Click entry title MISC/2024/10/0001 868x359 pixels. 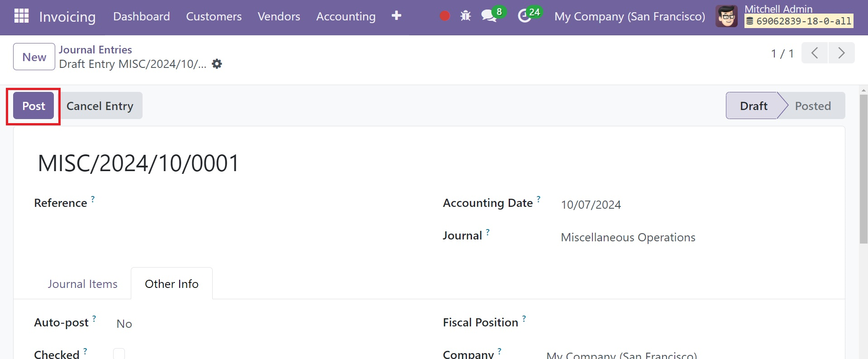tap(138, 163)
